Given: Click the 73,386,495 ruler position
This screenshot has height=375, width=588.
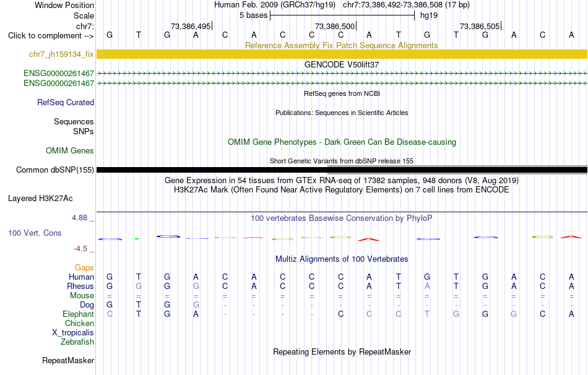Looking at the screenshot, I should (x=191, y=26).
